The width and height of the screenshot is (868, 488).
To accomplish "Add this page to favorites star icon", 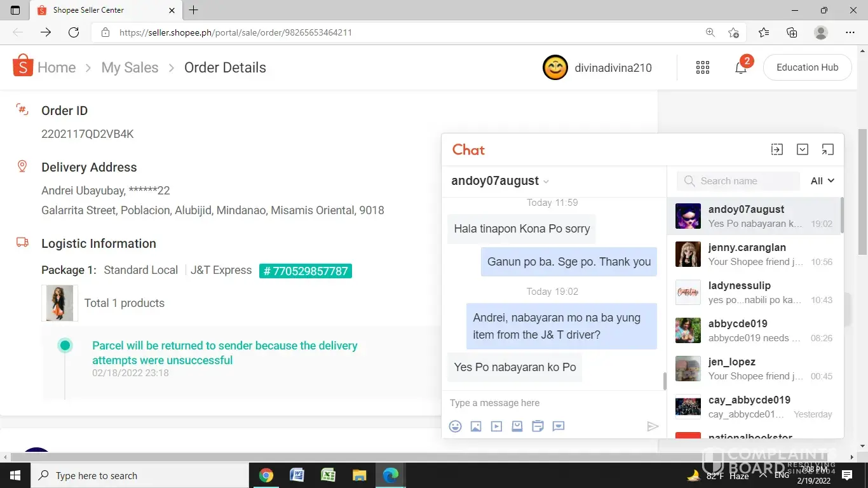I will (x=734, y=32).
